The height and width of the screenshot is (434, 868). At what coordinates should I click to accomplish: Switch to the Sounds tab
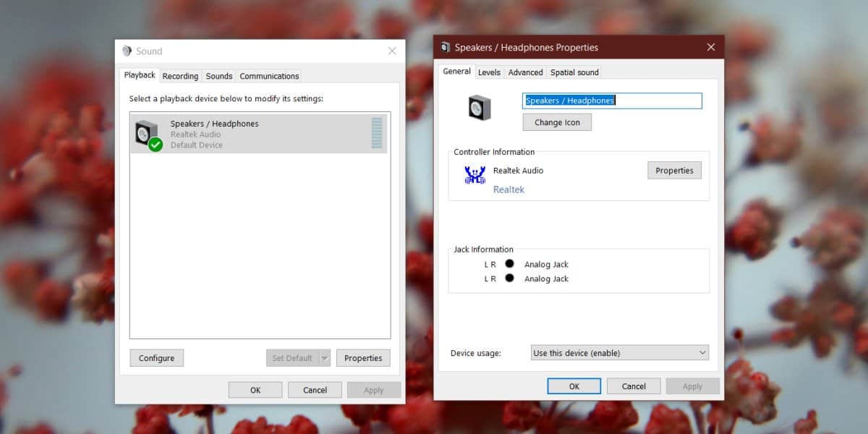click(x=219, y=76)
